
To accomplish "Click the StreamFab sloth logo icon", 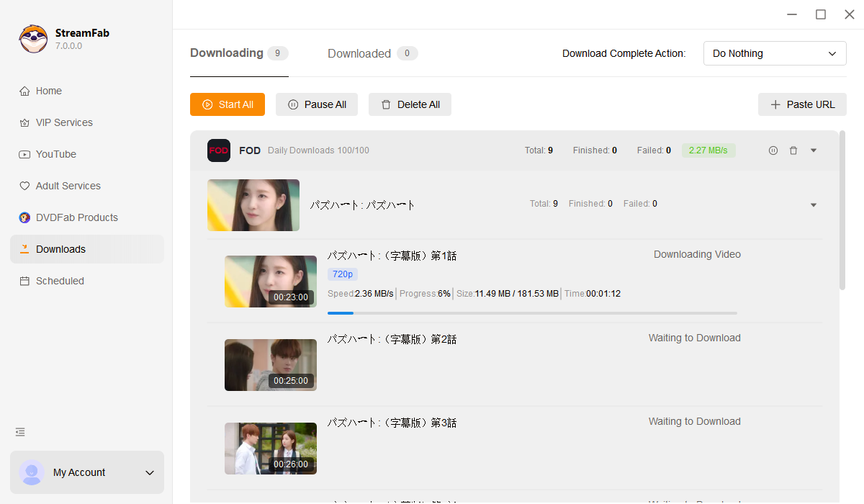I will coord(33,39).
